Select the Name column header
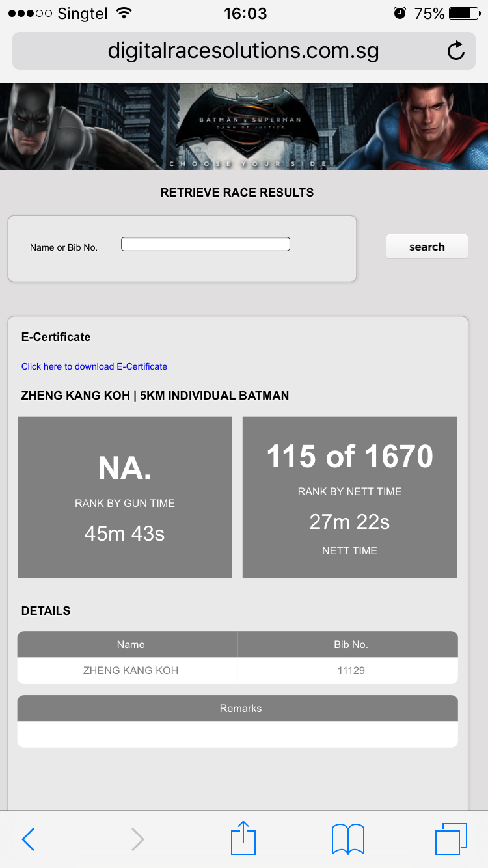The width and height of the screenshot is (488, 868). 130,644
